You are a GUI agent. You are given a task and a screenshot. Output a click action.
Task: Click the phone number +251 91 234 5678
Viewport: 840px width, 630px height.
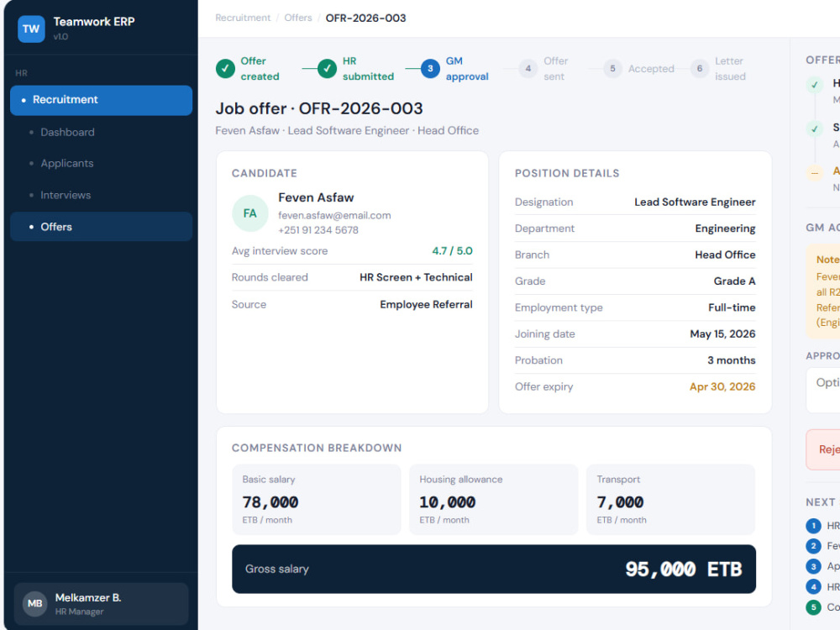point(318,230)
